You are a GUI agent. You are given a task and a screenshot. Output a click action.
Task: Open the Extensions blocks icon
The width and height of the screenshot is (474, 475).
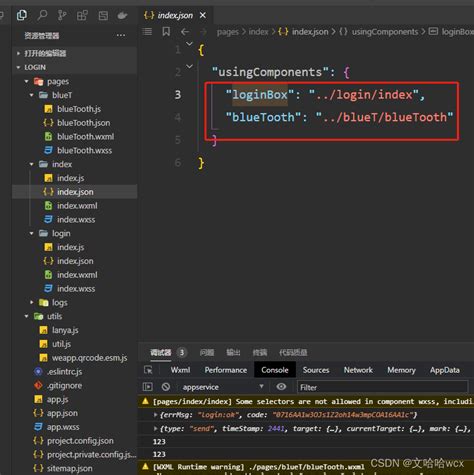pyautogui.click(x=82, y=15)
